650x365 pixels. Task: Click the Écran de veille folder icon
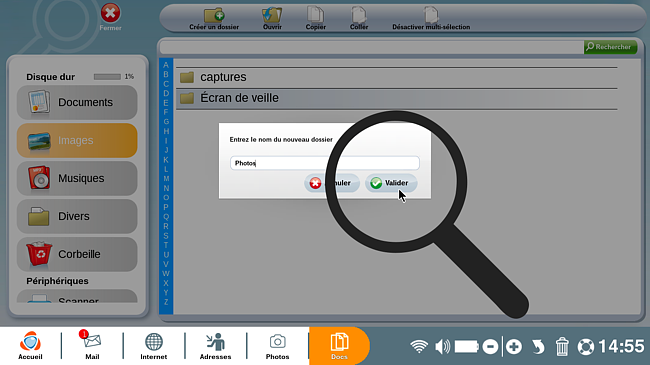[187, 98]
